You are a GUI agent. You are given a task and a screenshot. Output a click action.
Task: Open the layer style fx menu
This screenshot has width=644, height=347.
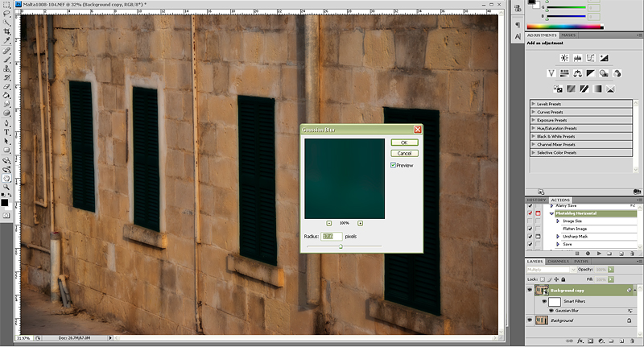[x=580, y=341]
